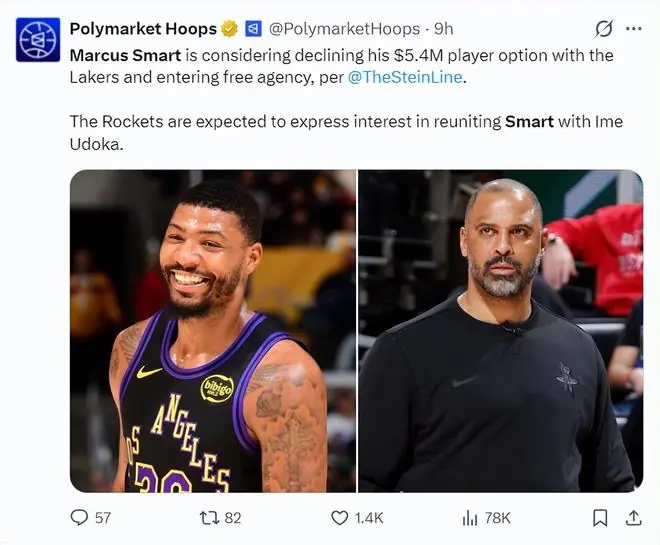Click the Polymarket Hoops display name

(143, 29)
